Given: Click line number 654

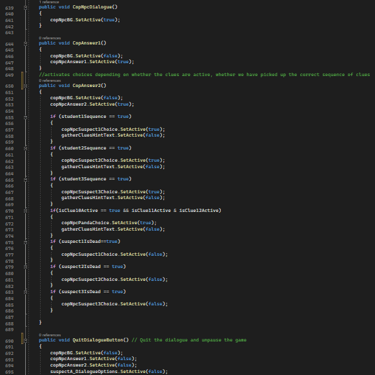Looking at the screenshot, I should (9, 111).
